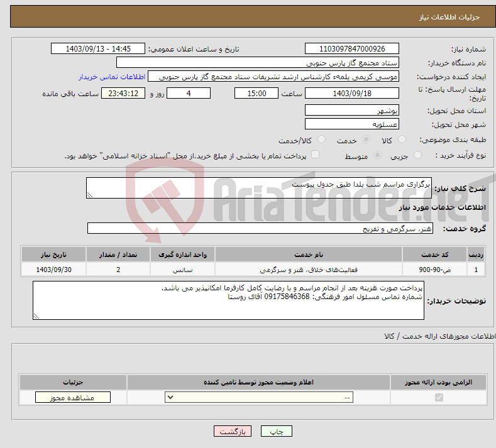Click نام خدمت column header

(309, 254)
